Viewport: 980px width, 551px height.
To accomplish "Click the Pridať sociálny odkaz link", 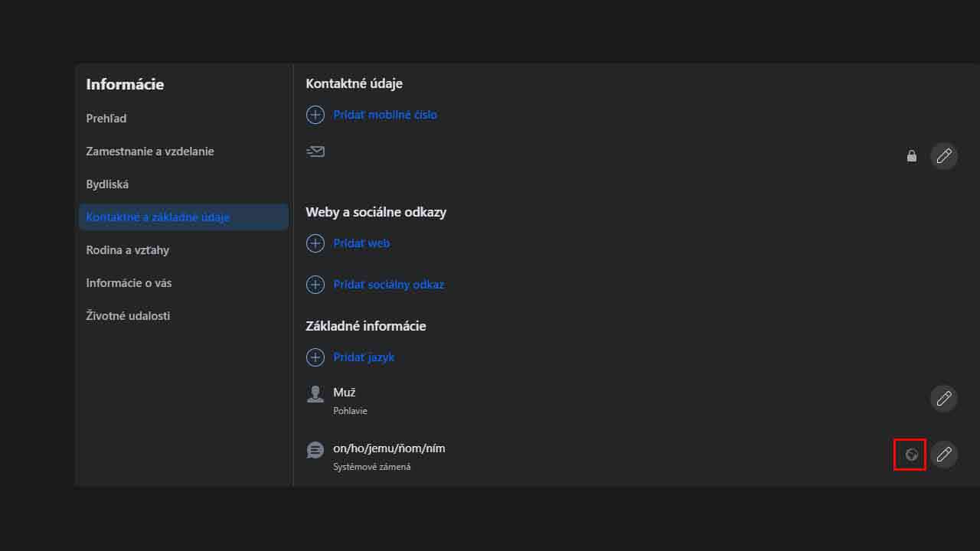I will [388, 285].
